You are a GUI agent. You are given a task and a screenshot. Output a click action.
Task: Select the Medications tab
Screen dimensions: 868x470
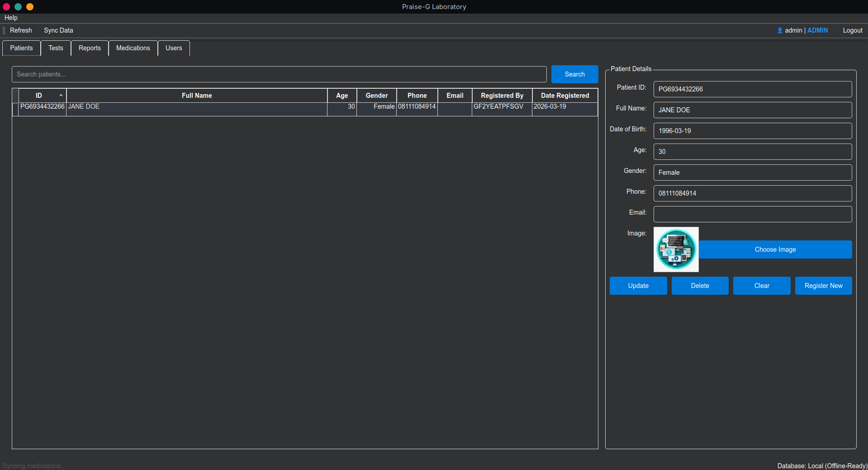pyautogui.click(x=133, y=48)
